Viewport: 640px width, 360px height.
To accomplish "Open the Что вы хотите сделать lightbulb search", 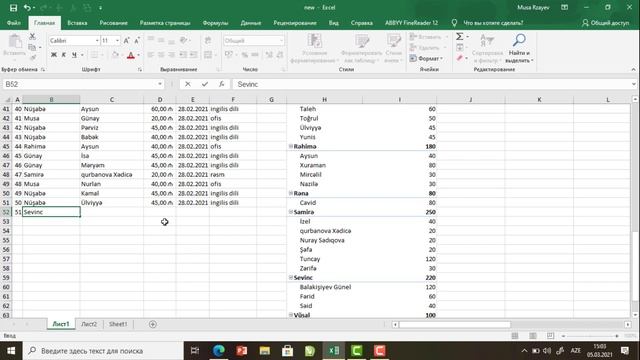I will pyautogui.click(x=454, y=23).
